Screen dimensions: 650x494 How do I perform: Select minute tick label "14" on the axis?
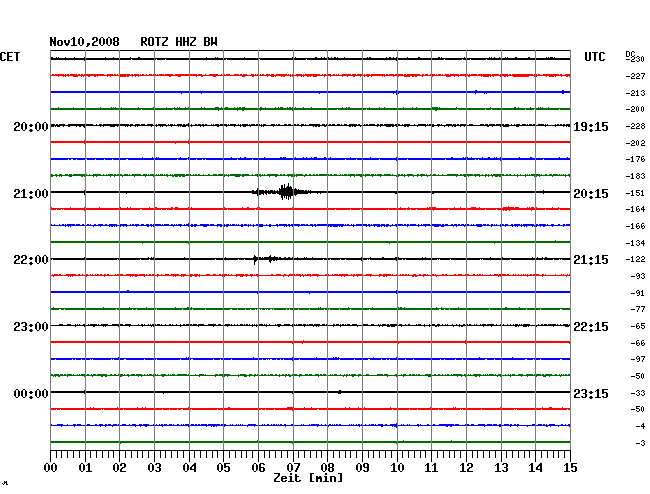(x=535, y=468)
